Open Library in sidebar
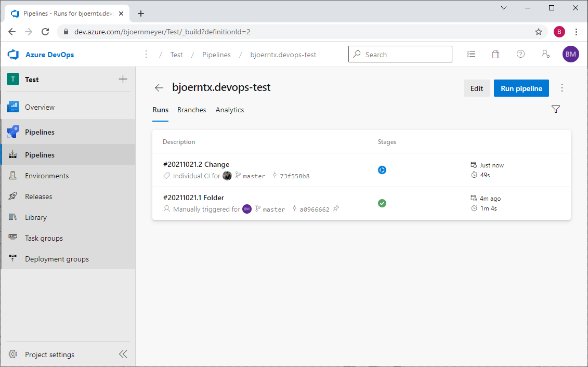This screenshot has height=367, width=588. [x=68, y=217]
